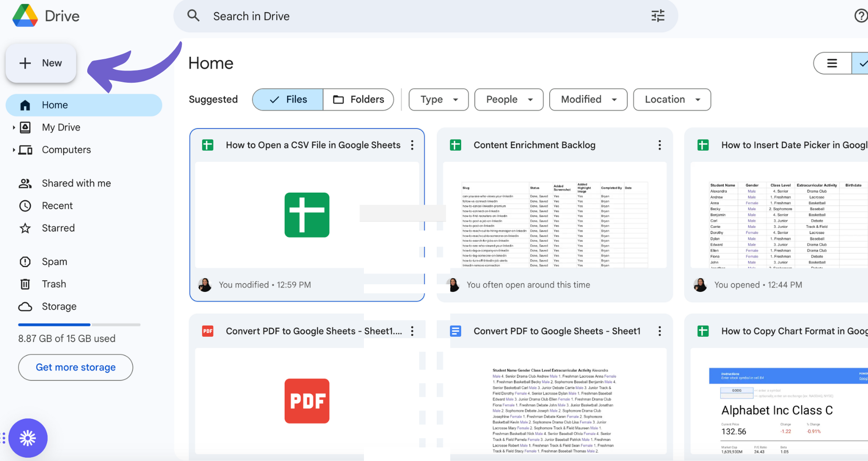Click You often open around this time
This screenshot has width=868, height=461.
click(528, 285)
